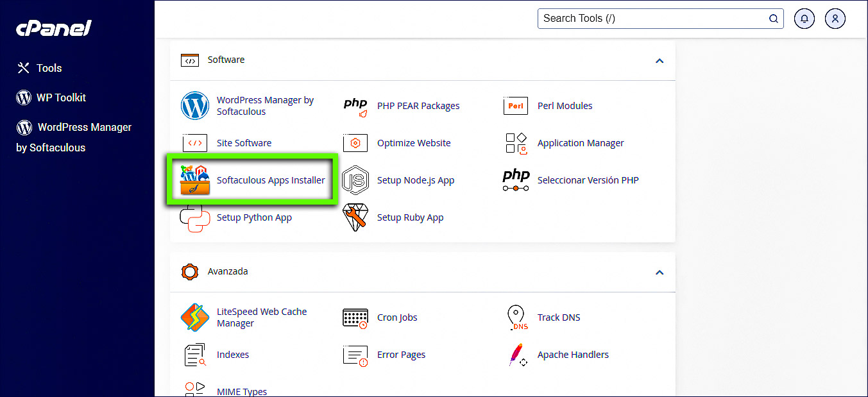
Task: Open Setup Python App
Action: point(254,217)
